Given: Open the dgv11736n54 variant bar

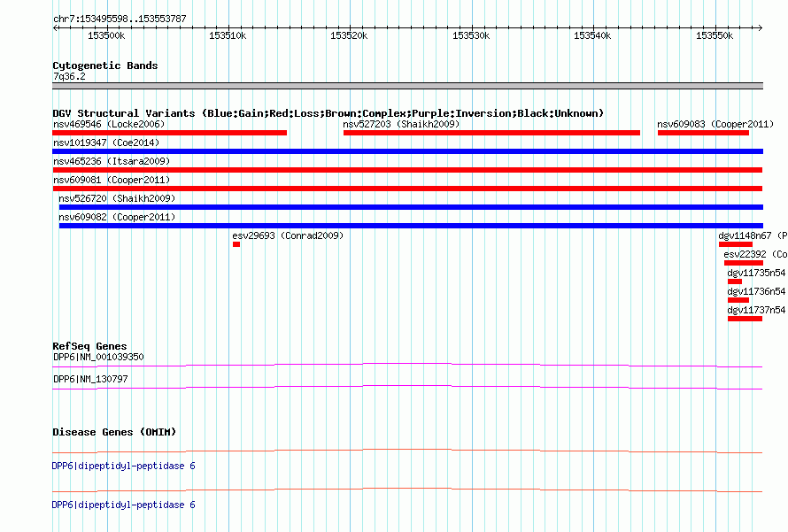Looking at the screenshot, I should [738, 300].
